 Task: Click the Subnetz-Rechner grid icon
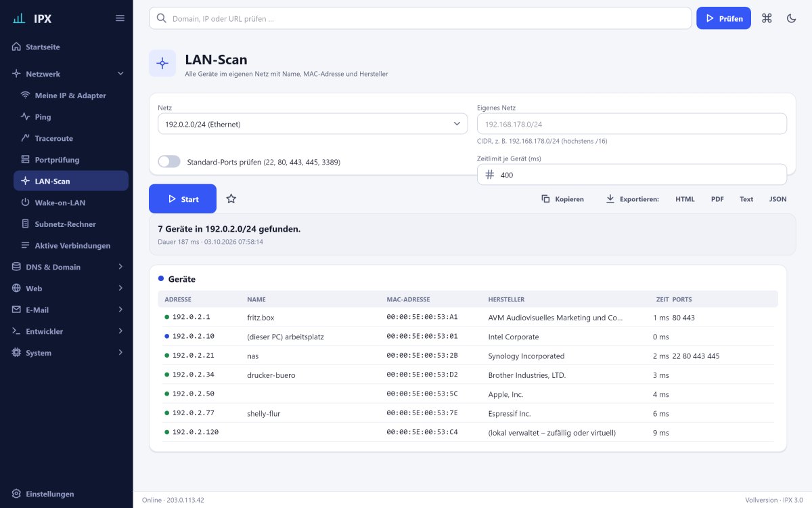25,224
